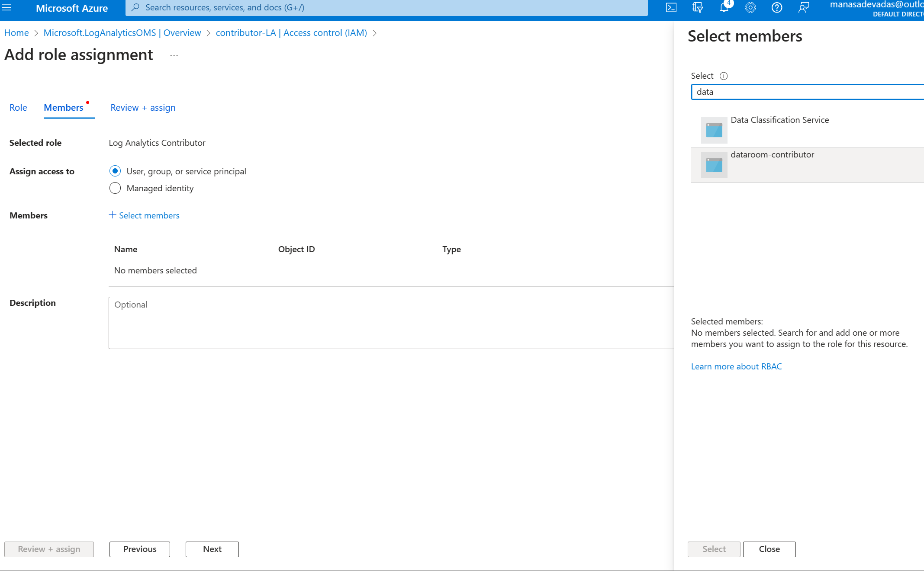The width and height of the screenshot is (924, 571).
Task: Click the Data Classification Service app icon
Action: (714, 130)
